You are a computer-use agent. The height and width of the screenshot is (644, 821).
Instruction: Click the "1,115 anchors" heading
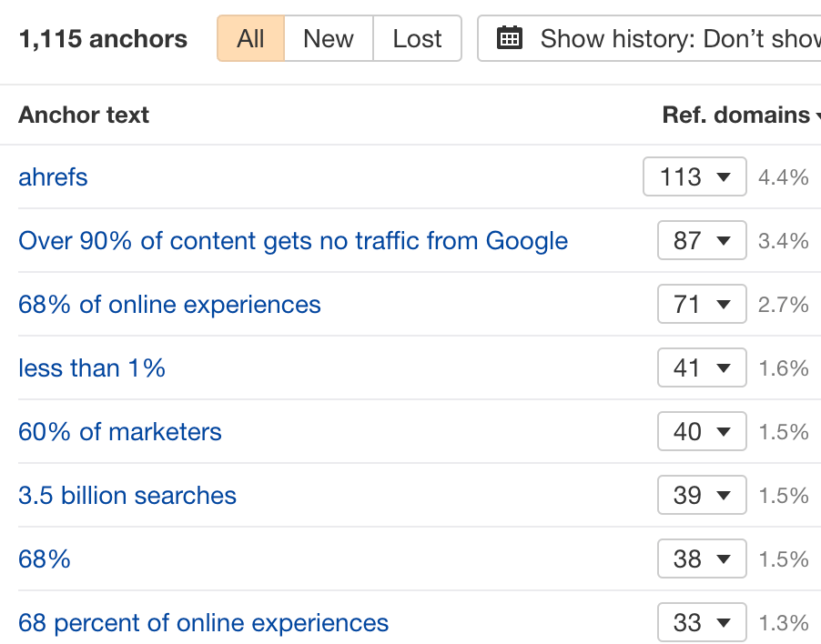103,38
